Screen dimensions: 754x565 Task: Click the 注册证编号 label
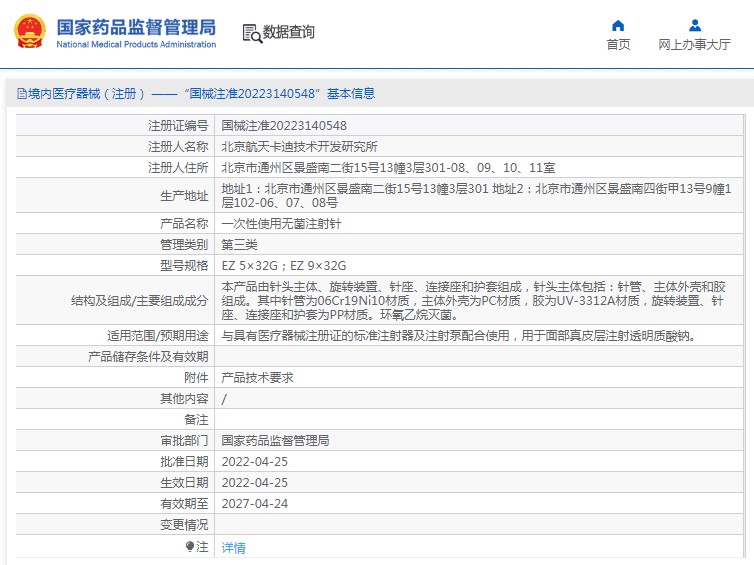coord(178,126)
